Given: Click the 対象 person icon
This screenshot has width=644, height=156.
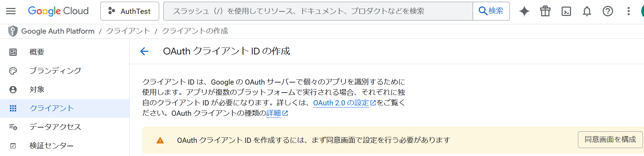Looking at the screenshot, I should 13,89.
